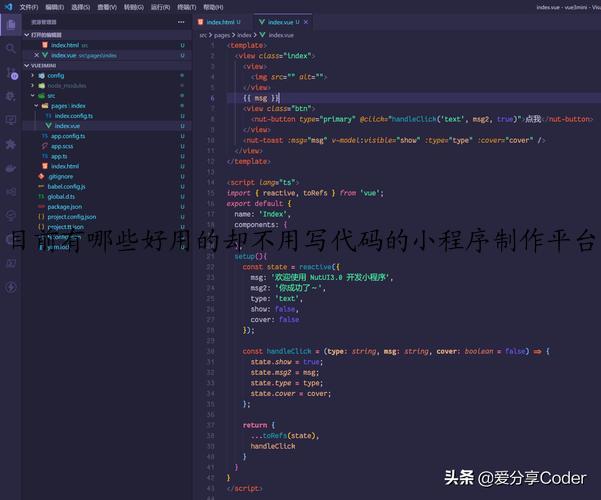This screenshot has height=500, width=601.
Task: Click the nut-button tag on line 8
Action: [x=274, y=119]
